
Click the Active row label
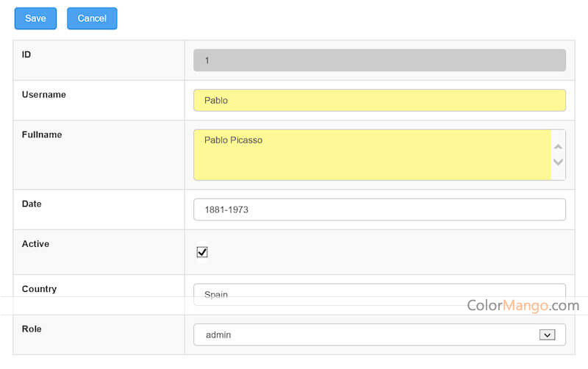coord(35,243)
